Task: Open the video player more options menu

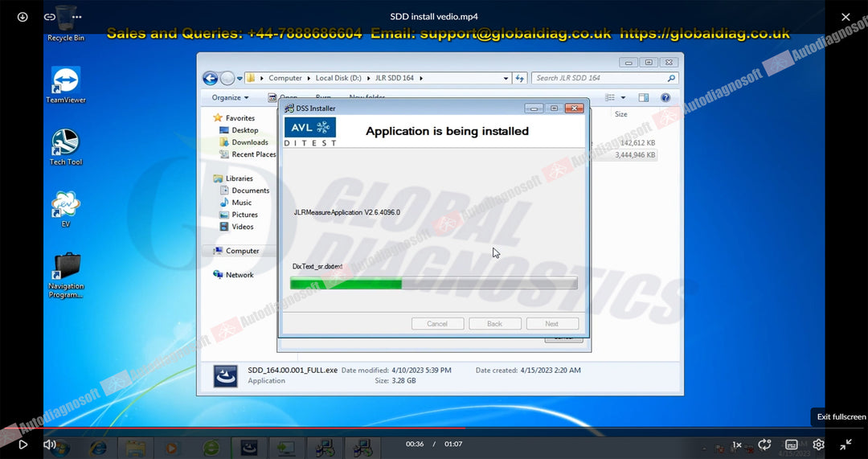Action: 77,17
